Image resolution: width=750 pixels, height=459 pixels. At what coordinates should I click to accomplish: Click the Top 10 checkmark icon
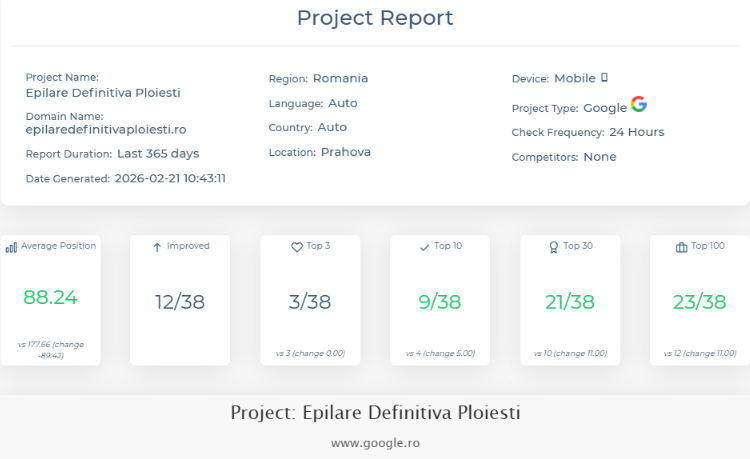(x=425, y=247)
